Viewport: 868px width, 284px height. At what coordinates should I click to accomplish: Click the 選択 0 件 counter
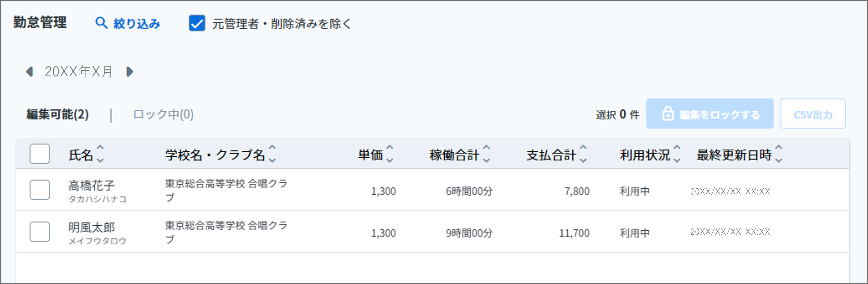(617, 115)
